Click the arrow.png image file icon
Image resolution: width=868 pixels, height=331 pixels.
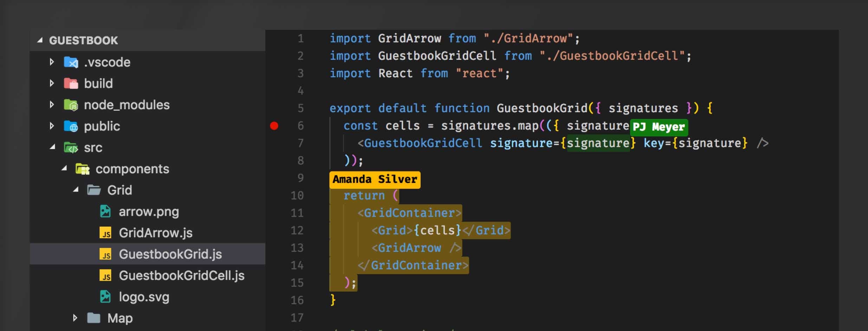(x=105, y=212)
